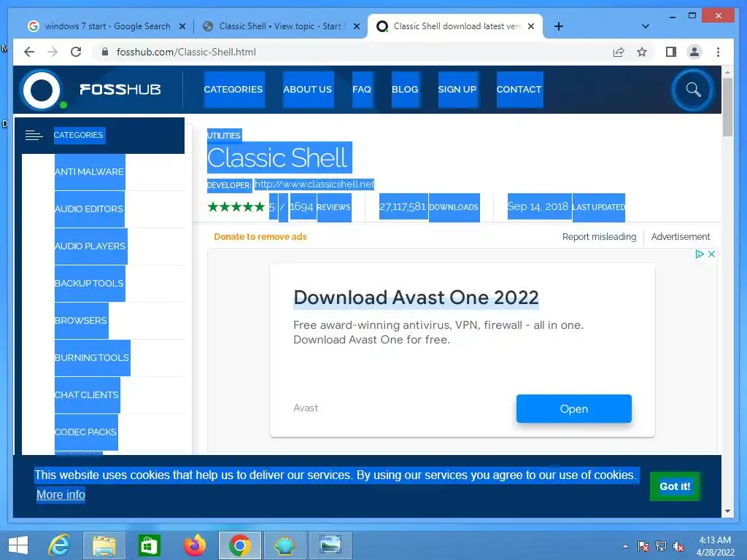This screenshot has height=560, width=747.
Task: Open the Chrome profile avatar
Action: click(x=694, y=52)
